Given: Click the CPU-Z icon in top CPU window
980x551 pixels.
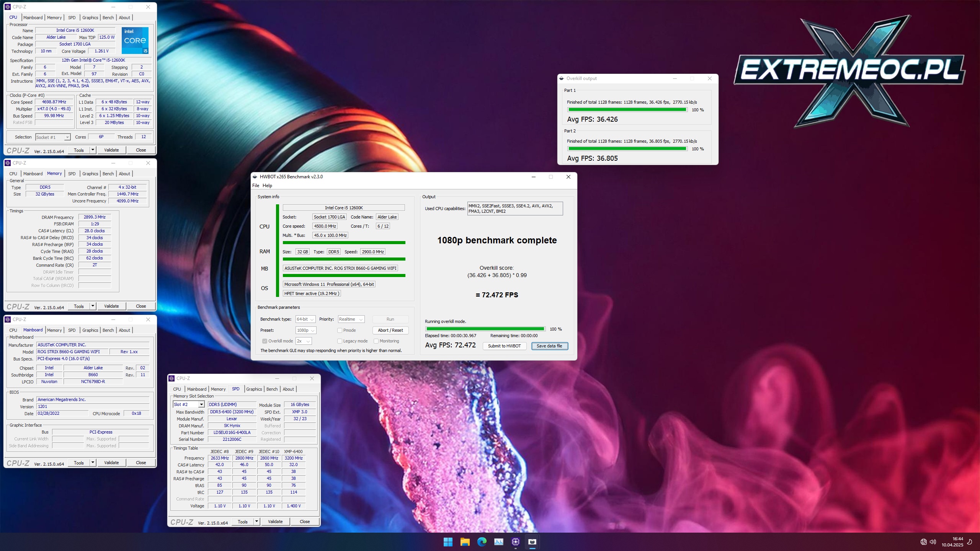Looking at the screenshot, I should click(x=8, y=7).
